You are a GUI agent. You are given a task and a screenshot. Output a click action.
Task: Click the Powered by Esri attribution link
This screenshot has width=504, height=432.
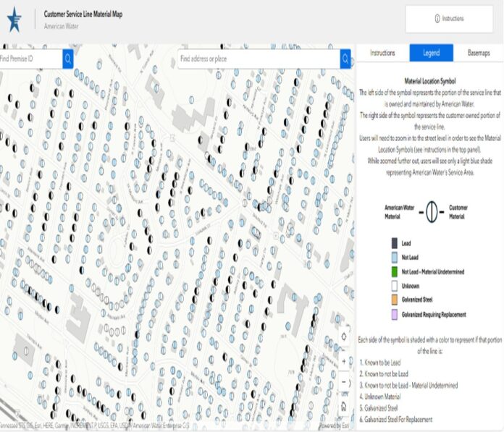tap(334, 426)
